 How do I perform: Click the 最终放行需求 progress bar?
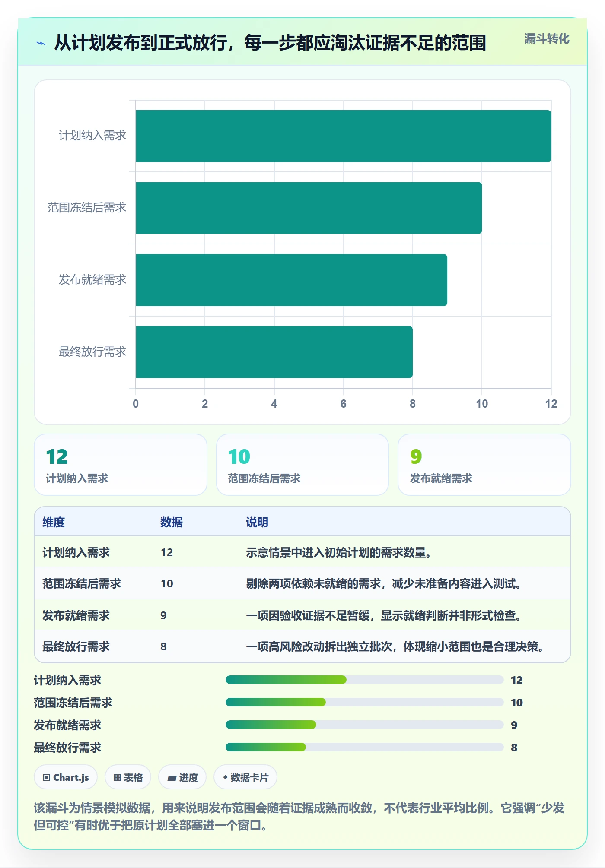(365, 747)
